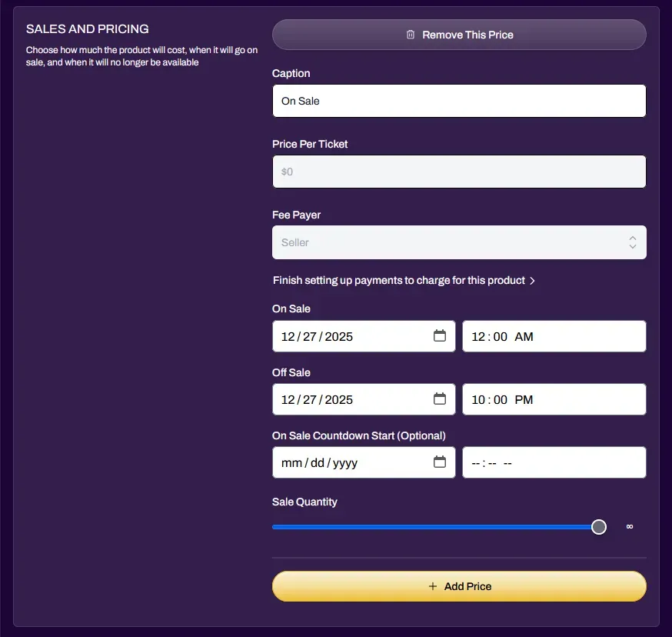
Task: Click the chevron after the payments setup link
Action: [533, 281]
